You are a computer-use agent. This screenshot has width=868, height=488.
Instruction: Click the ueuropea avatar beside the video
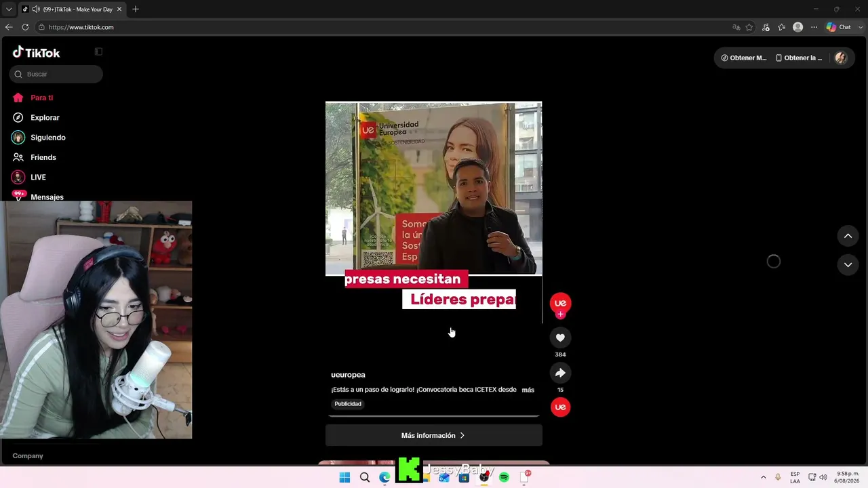click(560, 303)
